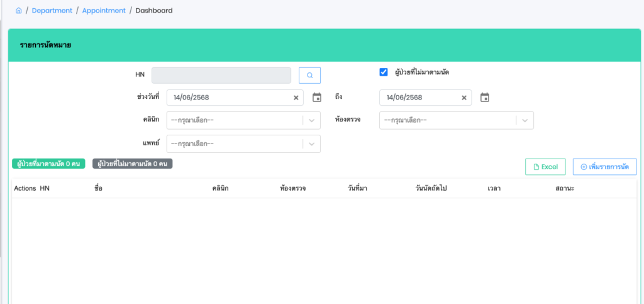The height and width of the screenshot is (304, 644).
Task: Click the HN search magnifier button
Action: coord(309,76)
